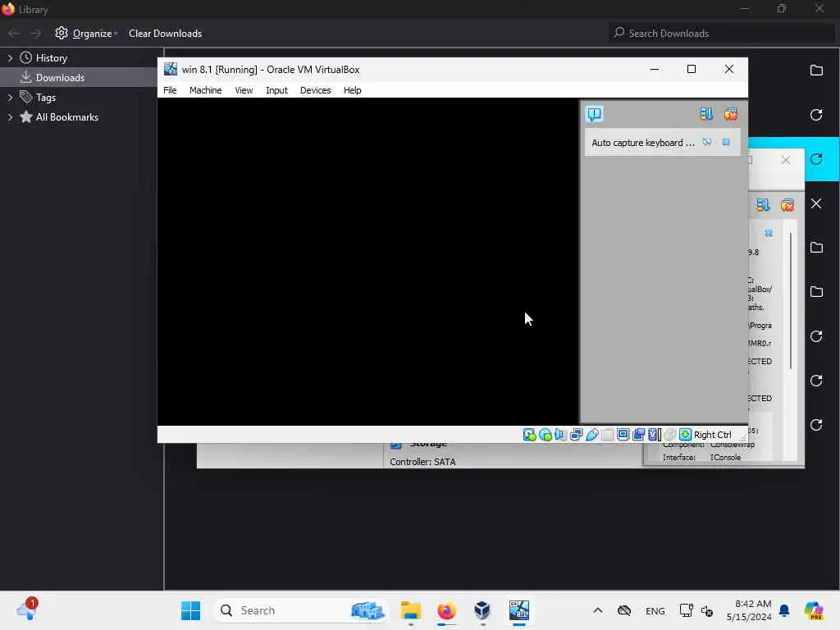Open VirtualBox Manager from the taskbar
840x630 pixels.
pos(482,610)
